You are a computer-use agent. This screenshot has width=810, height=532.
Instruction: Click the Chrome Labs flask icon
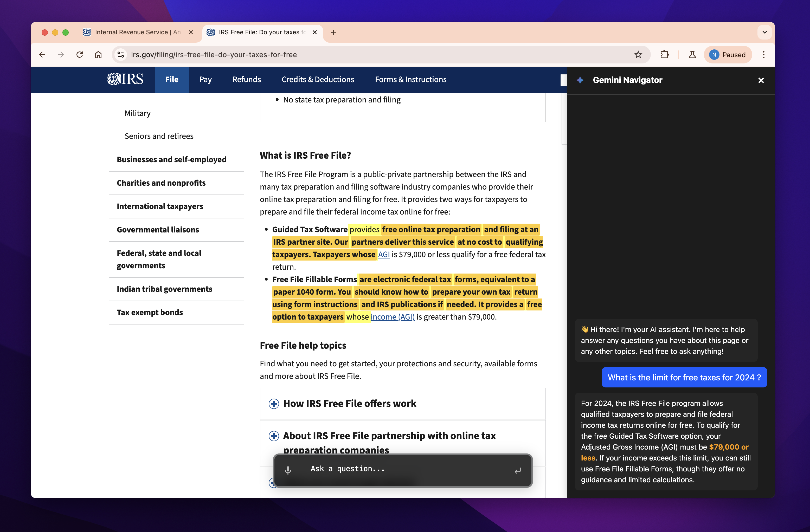click(692, 55)
